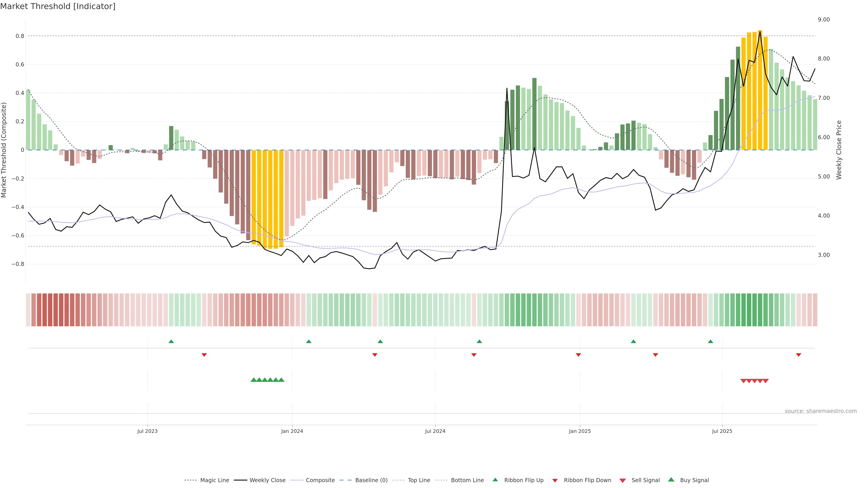
Task: Toggle Composite legend entry
Action: pos(320,480)
